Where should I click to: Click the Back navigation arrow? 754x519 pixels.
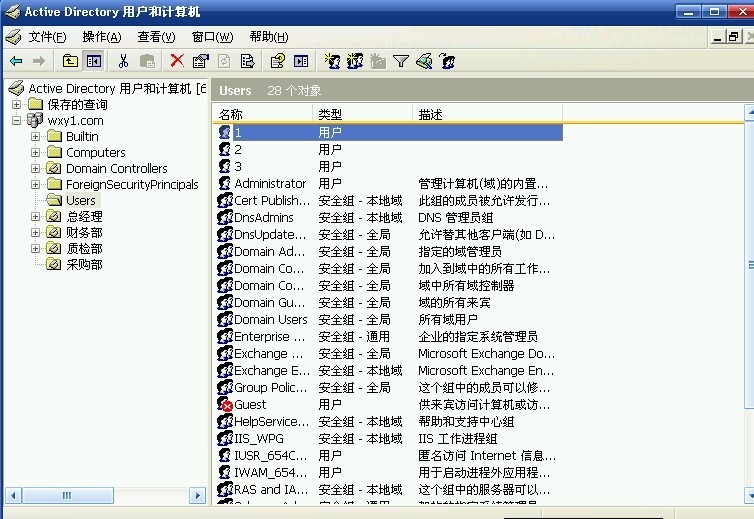click(x=16, y=61)
